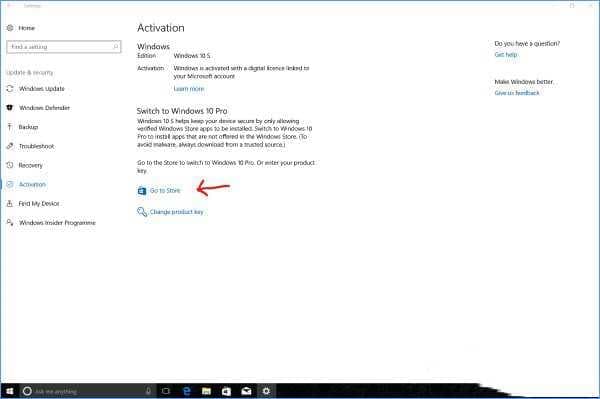Viewport: 600px width, 399px height.
Task: Open the Windows Start menu
Action: 10,391
